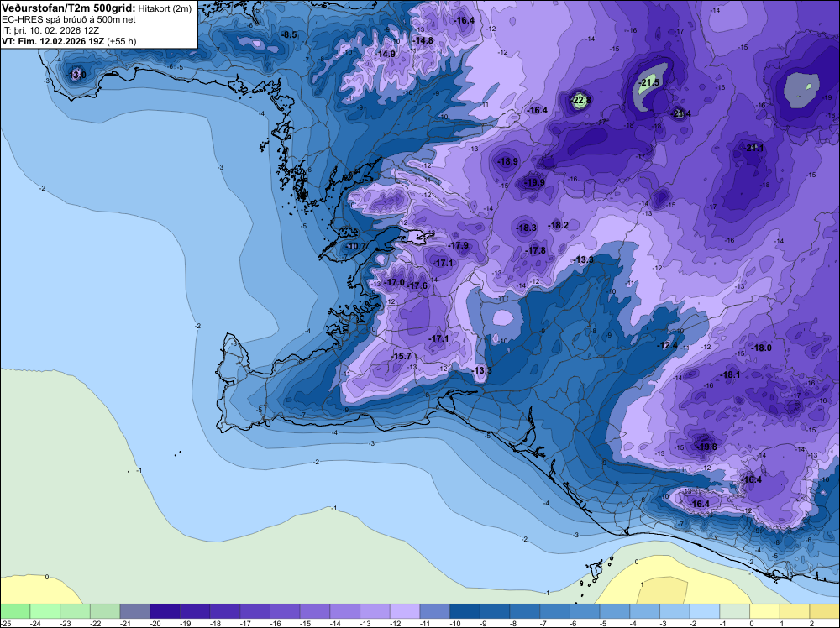This screenshot has width=840, height=628.
Task: Click the "Veðurstofan/T2m 500grid" map title
Action: point(69,8)
